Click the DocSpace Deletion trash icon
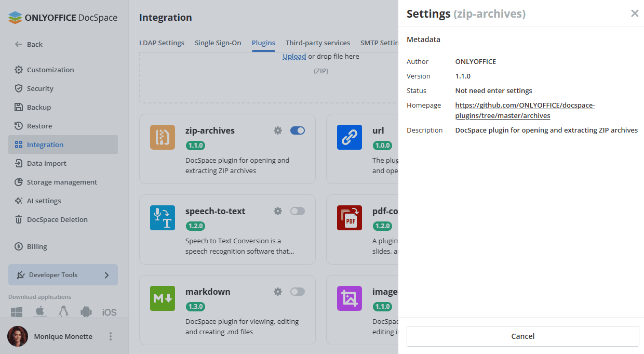The height and width of the screenshot is (354, 644). click(x=19, y=219)
